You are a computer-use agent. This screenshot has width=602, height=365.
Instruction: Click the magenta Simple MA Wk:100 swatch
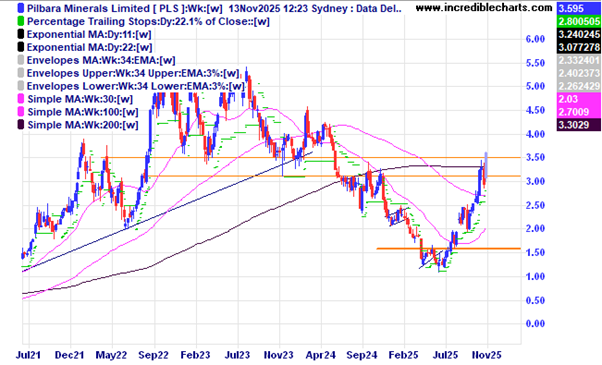[x=21, y=112]
